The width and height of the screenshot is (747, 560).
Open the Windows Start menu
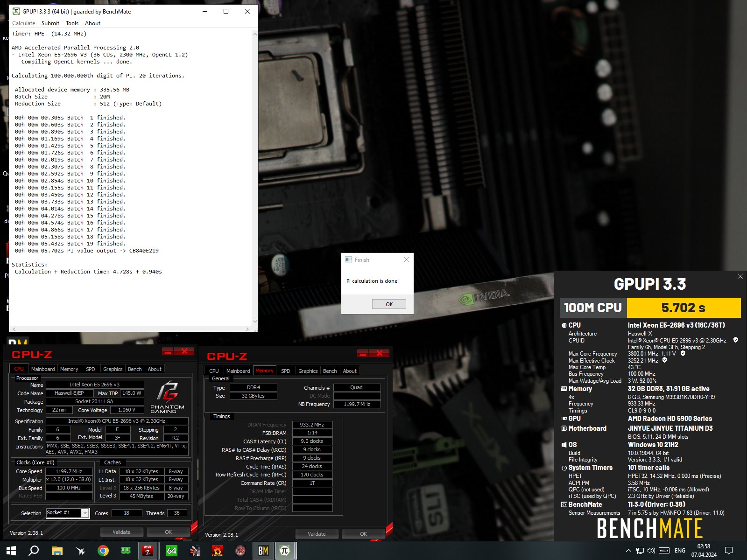11,551
